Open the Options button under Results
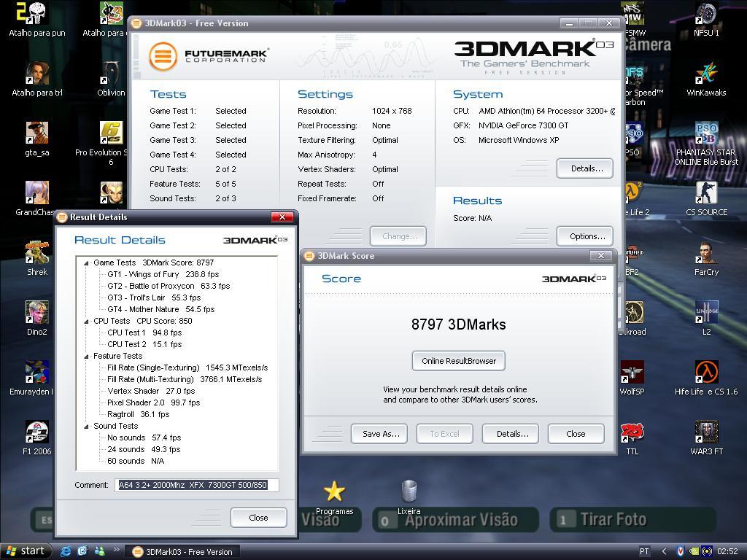The image size is (747, 560). pos(584,236)
